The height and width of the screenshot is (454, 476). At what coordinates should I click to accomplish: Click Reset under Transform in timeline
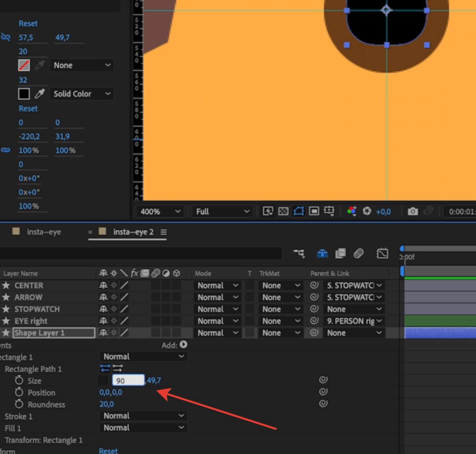[x=108, y=450]
